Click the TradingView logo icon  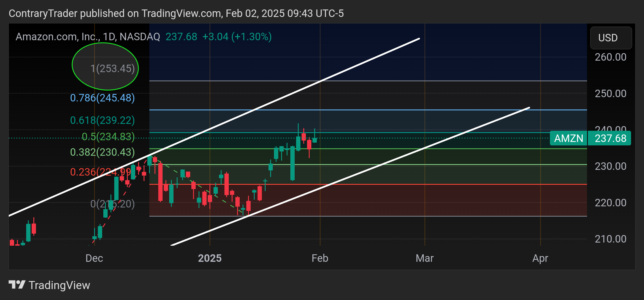(17, 285)
